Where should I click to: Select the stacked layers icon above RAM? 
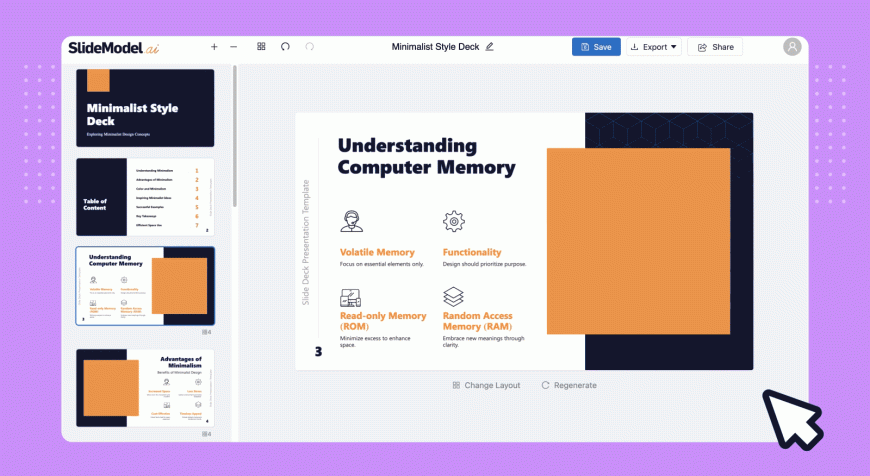point(453,297)
